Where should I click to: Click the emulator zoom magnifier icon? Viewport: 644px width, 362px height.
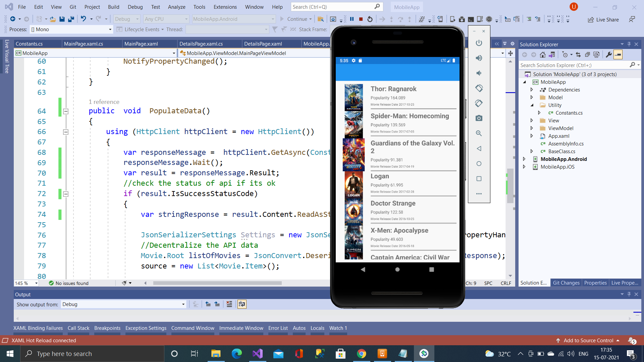(479, 133)
